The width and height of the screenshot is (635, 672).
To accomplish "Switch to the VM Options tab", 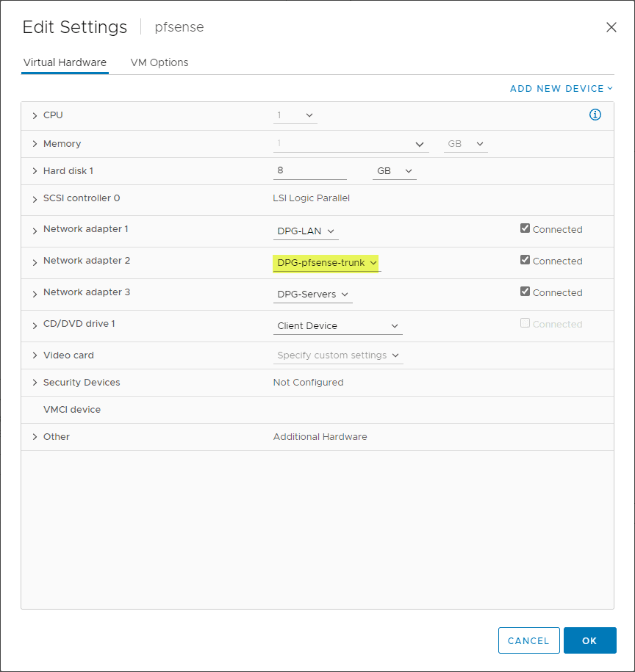I will [x=159, y=62].
